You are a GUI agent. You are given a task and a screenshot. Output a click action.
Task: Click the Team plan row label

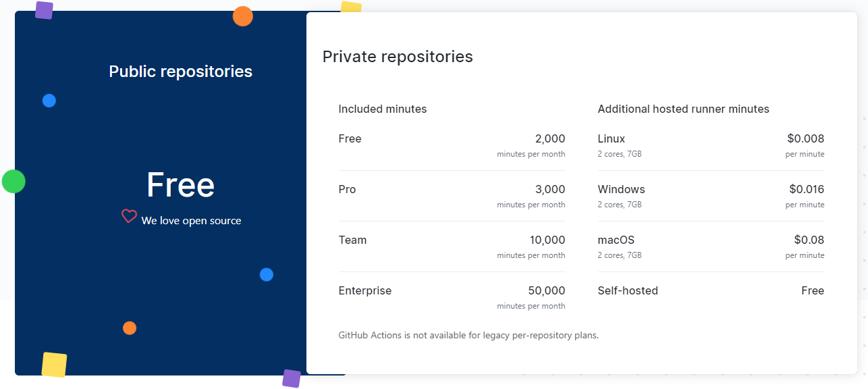352,240
